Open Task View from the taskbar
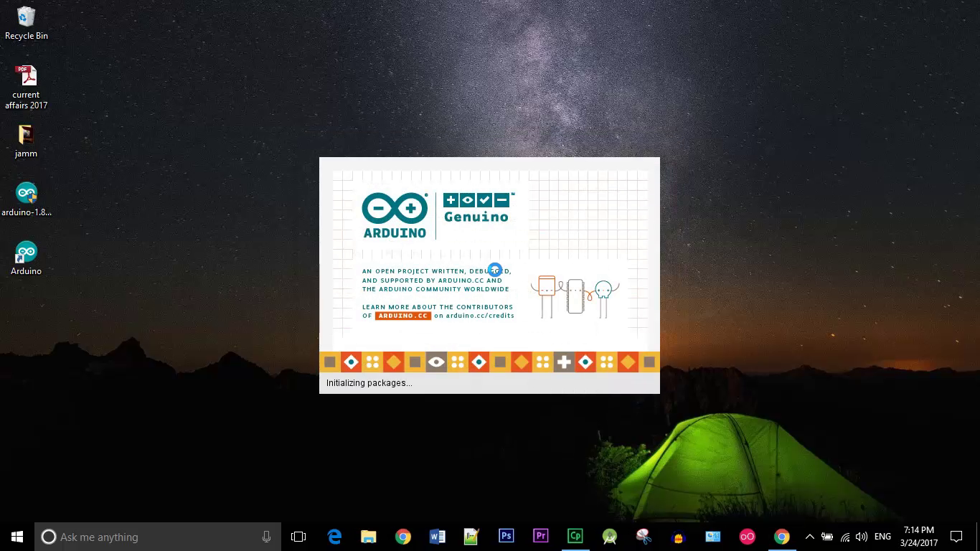 (298, 537)
